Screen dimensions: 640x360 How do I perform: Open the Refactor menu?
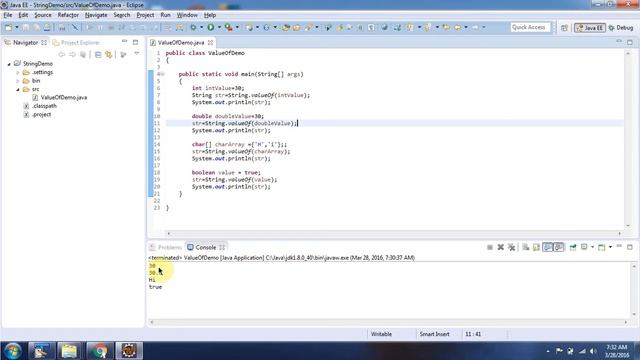click(x=68, y=15)
